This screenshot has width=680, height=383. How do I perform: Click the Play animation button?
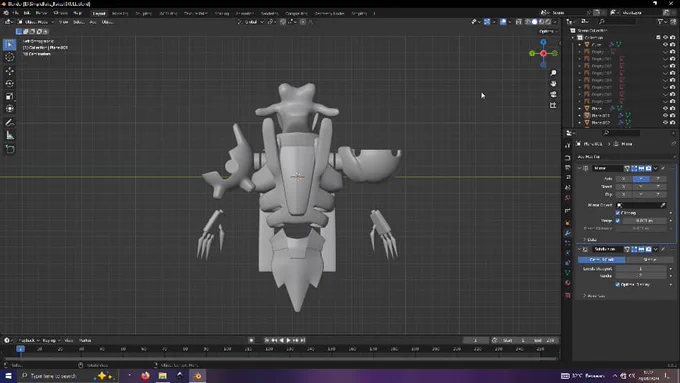point(288,340)
